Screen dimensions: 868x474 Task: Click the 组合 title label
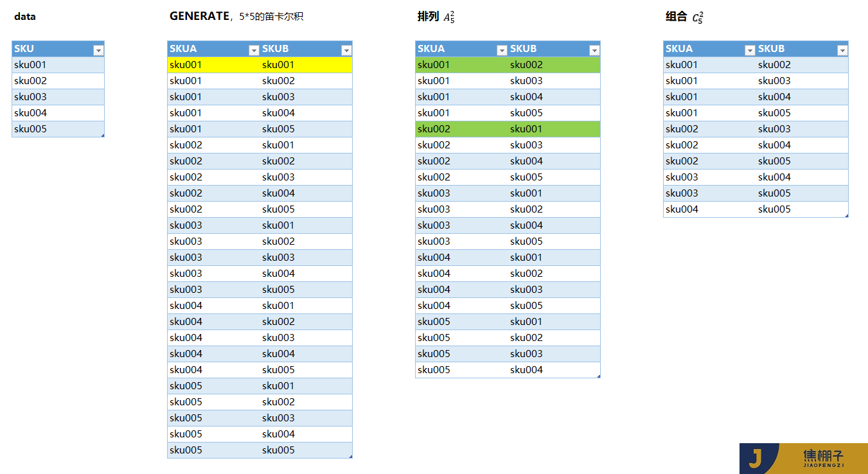684,17
